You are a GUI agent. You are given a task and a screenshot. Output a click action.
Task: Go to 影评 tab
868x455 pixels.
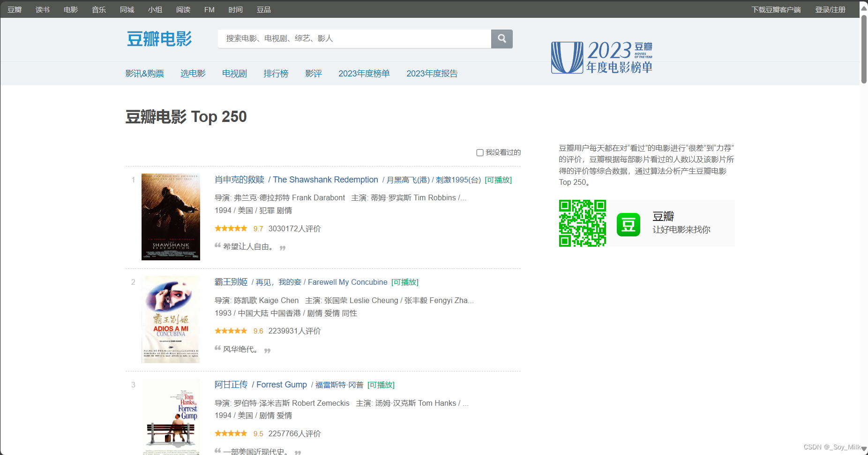[x=314, y=74]
